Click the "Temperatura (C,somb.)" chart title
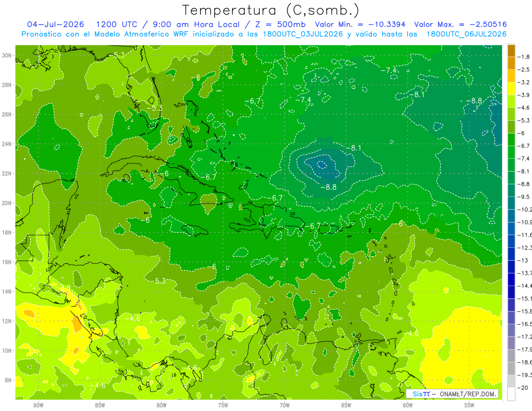The image size is (532, 411). tap(271, 10)
